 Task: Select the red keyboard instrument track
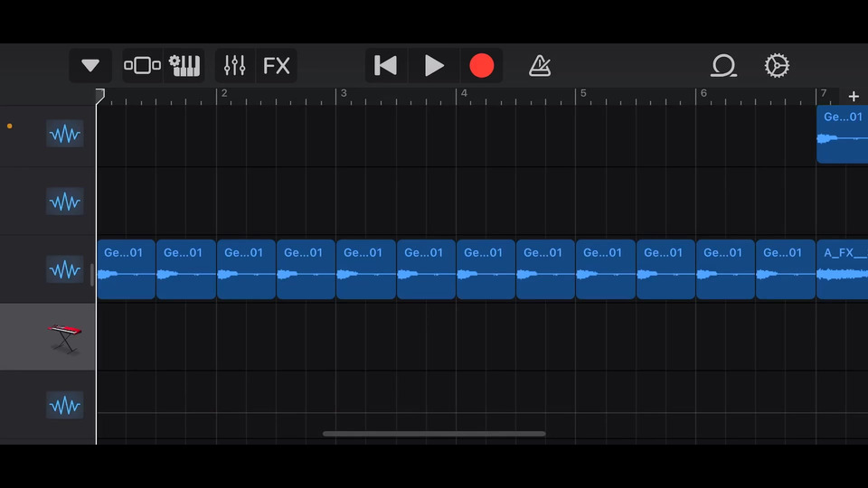point(65,336)
